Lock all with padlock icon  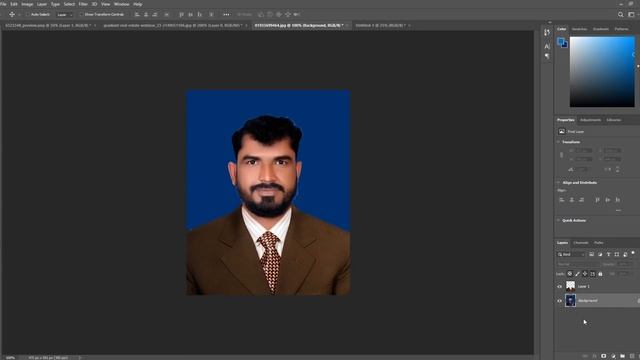(x=600, y=274)
